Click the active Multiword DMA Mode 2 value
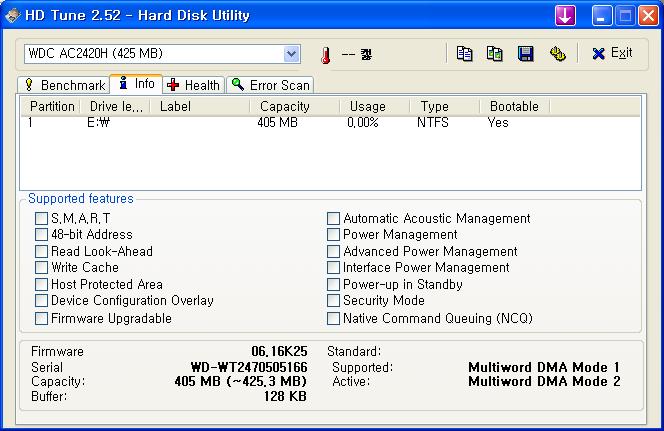Image resolution: width=664 pixels, height=431 pixels. click(544, 381)
